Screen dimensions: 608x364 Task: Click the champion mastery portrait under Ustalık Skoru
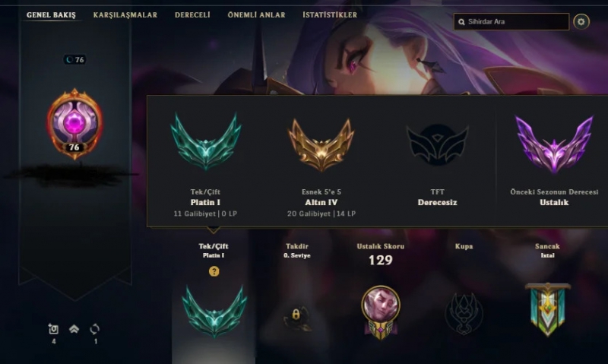pos(381,312)
